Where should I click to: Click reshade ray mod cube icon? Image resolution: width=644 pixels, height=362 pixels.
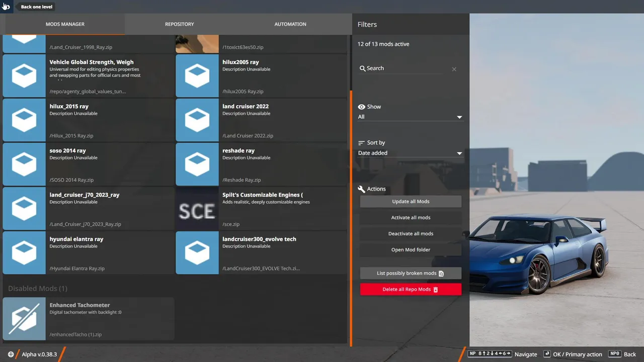(197, 164)
